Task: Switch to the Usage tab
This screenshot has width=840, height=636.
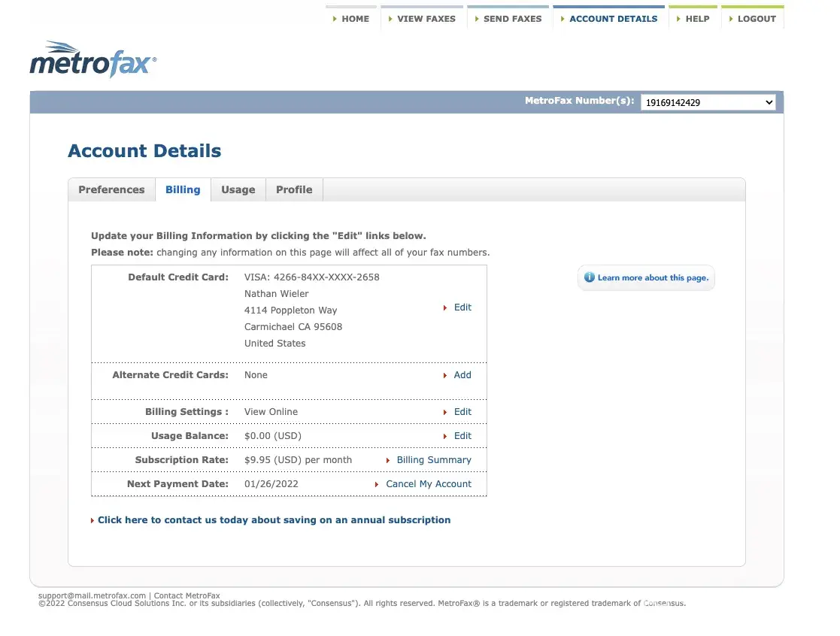Action: tap(238, 190)
